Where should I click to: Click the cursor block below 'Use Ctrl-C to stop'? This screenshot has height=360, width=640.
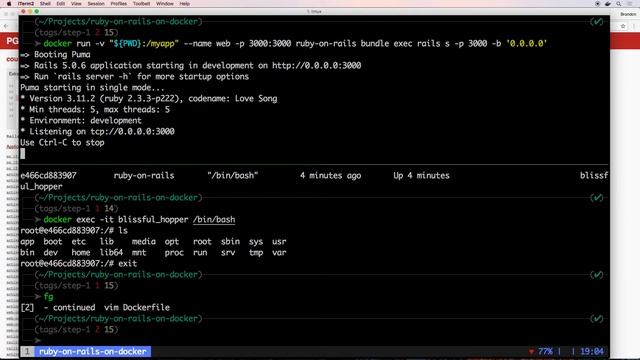pyautogui.click(x=23, y=153)
